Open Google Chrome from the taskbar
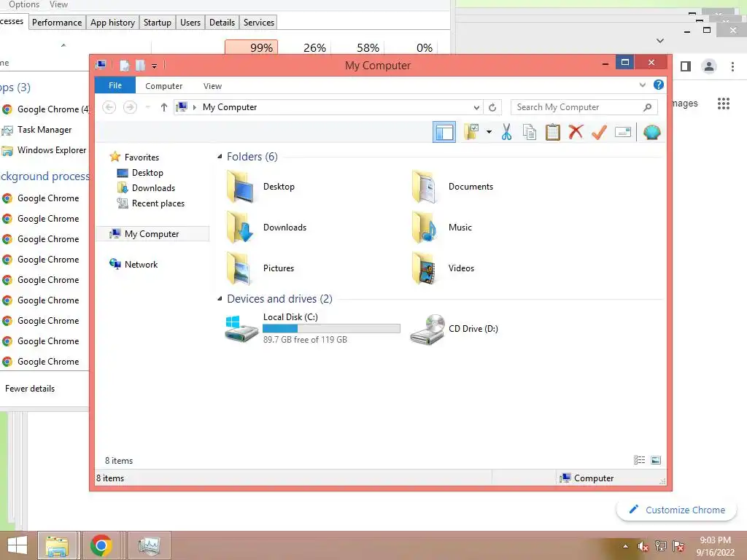Viewport: 747px width, 560px height. pos(101,545)
